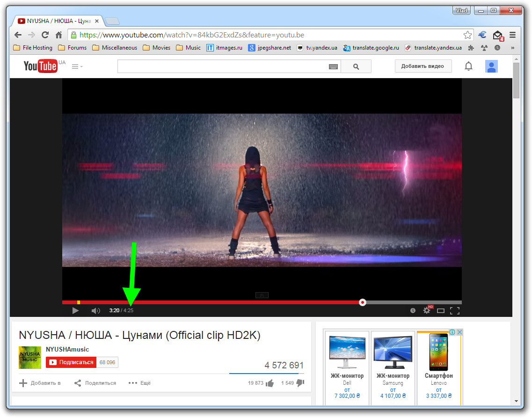
Task: Open the itimages.ru bookmark
Action: (224, 47)
